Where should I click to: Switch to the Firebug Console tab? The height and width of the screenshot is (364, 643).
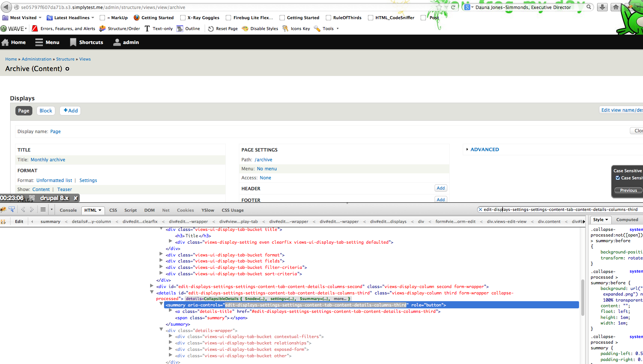(x=68, y=210)
